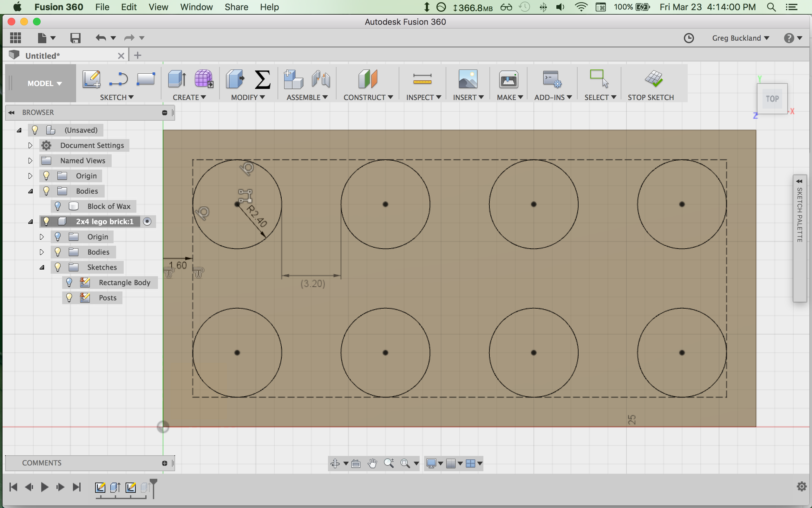The height and width of the screenshot is (508, 812).
Task: Click the Select tool icon
Action: coord(599,79)
